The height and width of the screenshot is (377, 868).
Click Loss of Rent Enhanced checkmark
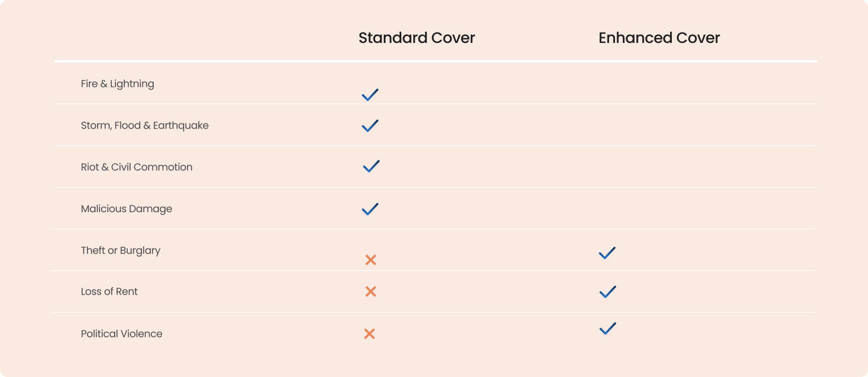607,292
